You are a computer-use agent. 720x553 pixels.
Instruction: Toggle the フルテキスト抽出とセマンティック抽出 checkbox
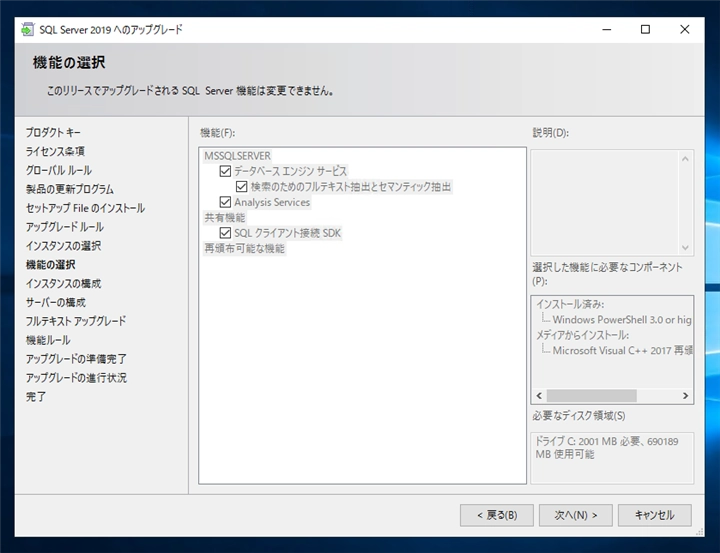pos(242,186)
